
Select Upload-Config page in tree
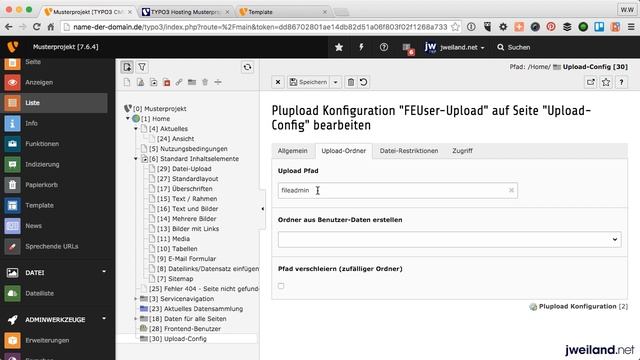[x=178, y=339]
